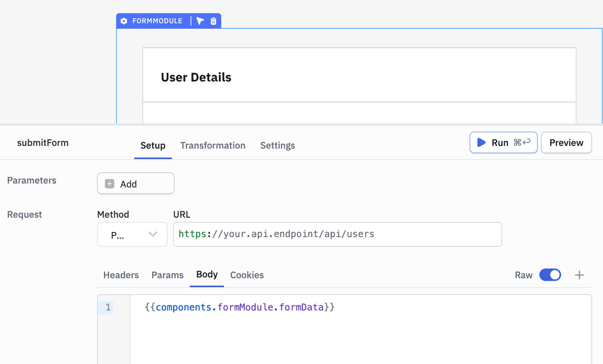Click the submitForm query name
The width and height of the screenshot is (603, 364).
click(43, 143)
